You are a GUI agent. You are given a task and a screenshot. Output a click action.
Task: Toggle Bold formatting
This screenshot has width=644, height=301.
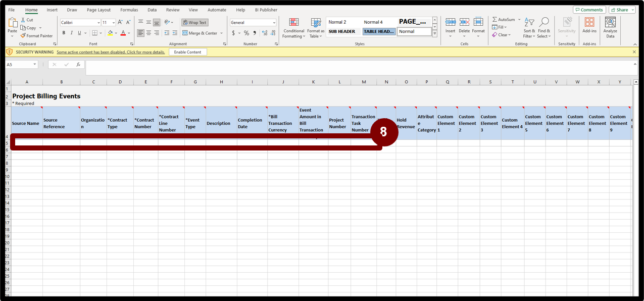(64, 33)
